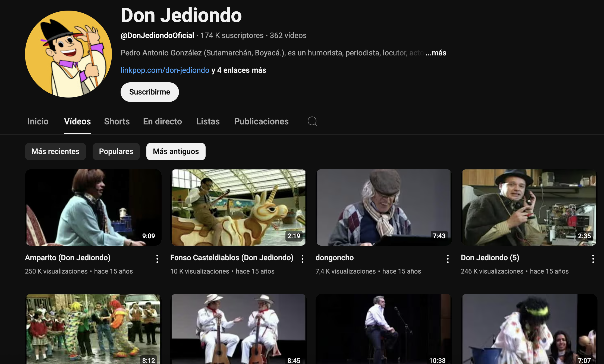The image size is (604, 364).
Task: Click the Don Jediondo channel avatar
Action: [x=68, y=54]
